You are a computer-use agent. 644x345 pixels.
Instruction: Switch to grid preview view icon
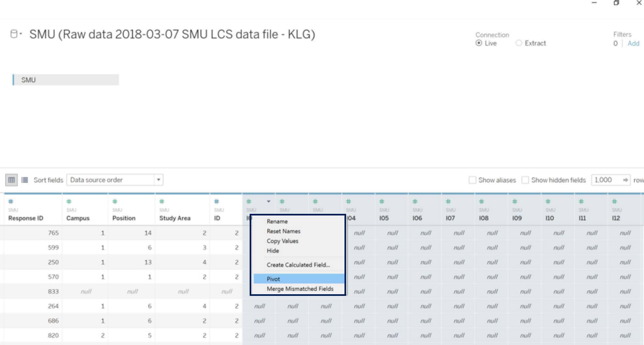pyautogui.click(x=11, y=180)
